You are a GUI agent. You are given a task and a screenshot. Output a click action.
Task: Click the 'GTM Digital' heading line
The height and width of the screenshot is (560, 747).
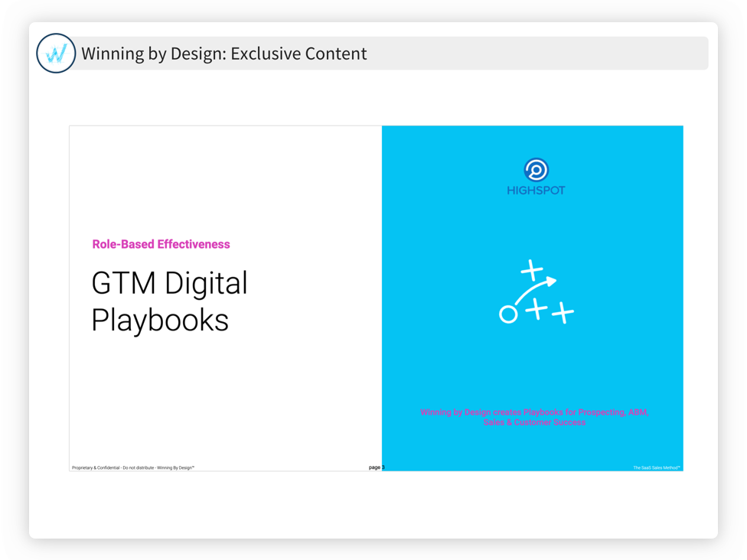169,283
